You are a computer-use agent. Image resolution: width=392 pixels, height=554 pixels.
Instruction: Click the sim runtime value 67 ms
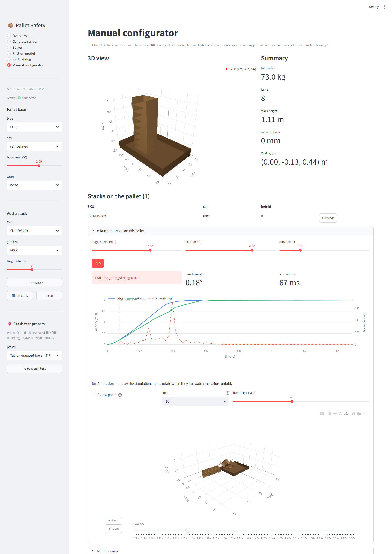click(289, 283)
